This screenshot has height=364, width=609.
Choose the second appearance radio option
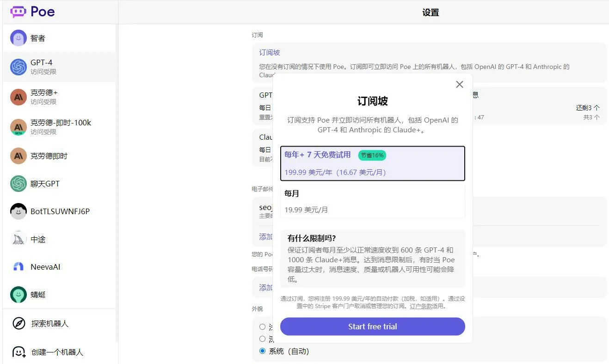262,339
